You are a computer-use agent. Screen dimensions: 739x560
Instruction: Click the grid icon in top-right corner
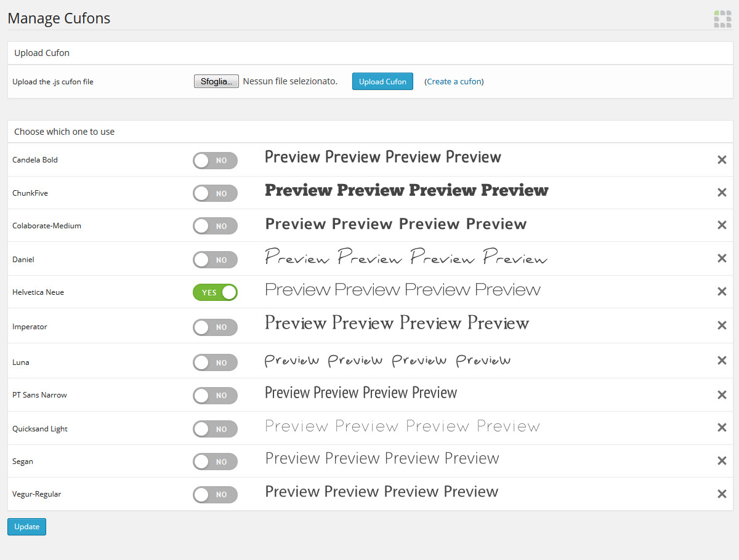[x=722, y=19]
